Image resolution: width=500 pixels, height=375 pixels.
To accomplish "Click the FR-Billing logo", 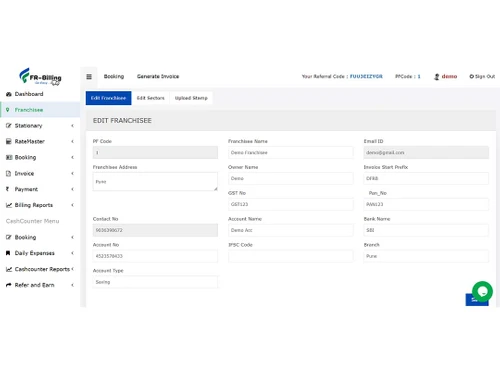I will coord(40,76).
